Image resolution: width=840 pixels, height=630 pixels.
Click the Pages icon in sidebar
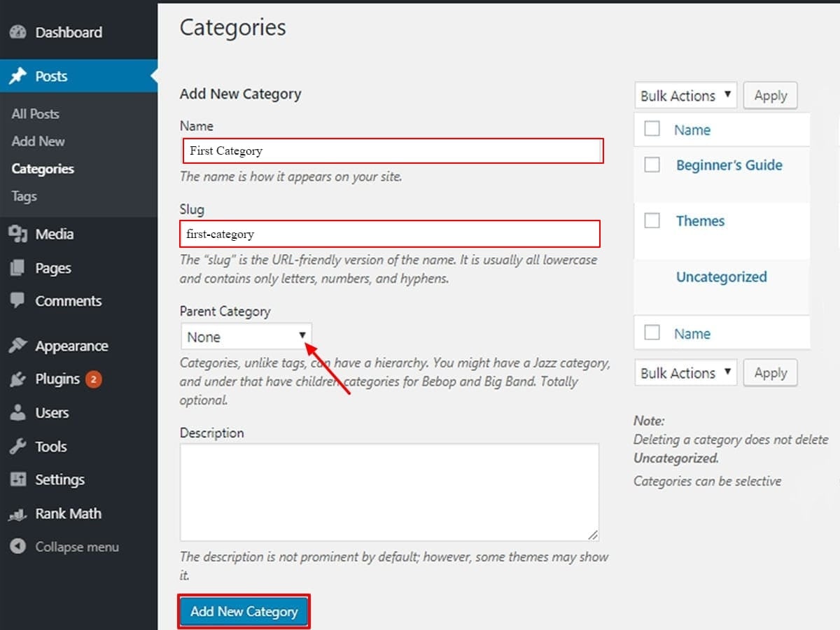point(18,268)
